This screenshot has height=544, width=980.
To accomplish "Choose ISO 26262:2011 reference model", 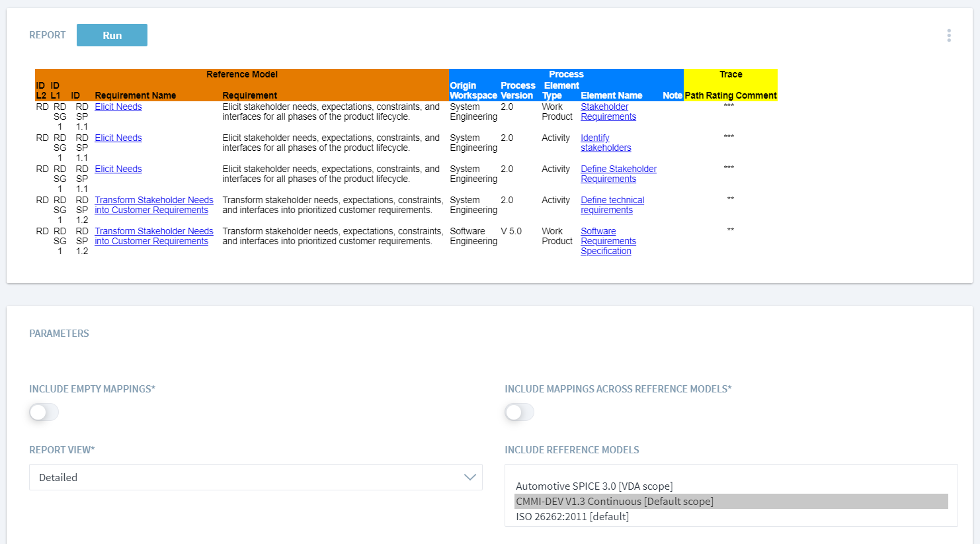I will click(x=572, y=516).
